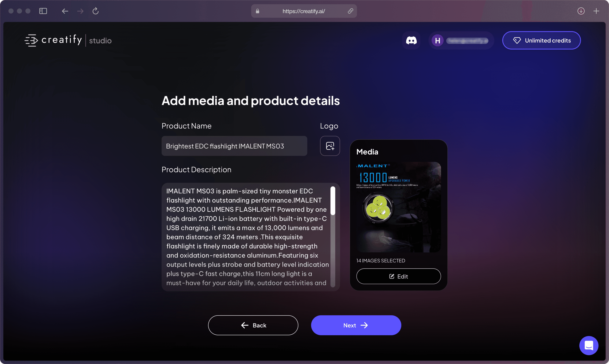Click the Next button to proceed
609x364 pixels.
click(356, 325)
